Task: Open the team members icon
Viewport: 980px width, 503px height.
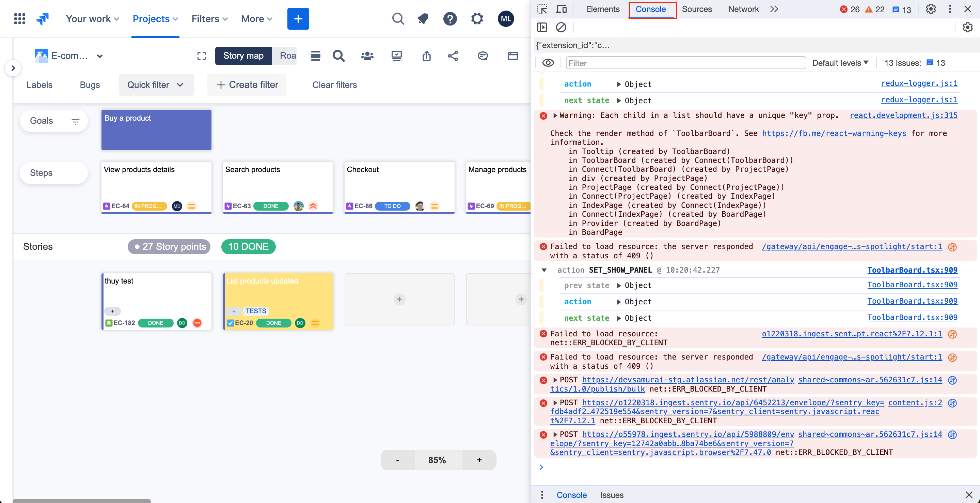Action: pos(367,56)
